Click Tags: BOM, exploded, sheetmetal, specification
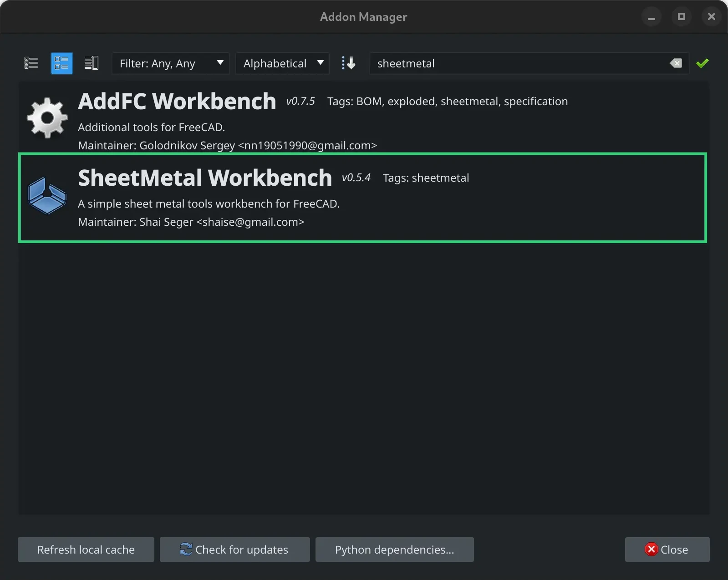The width and height of the screenshot is (728, 580). click(x=448, y=101)
